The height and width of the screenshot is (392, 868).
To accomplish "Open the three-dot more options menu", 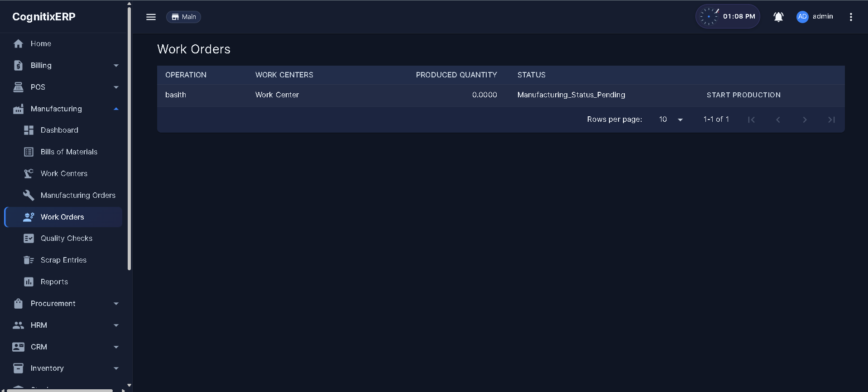I will tap(851, 17).
